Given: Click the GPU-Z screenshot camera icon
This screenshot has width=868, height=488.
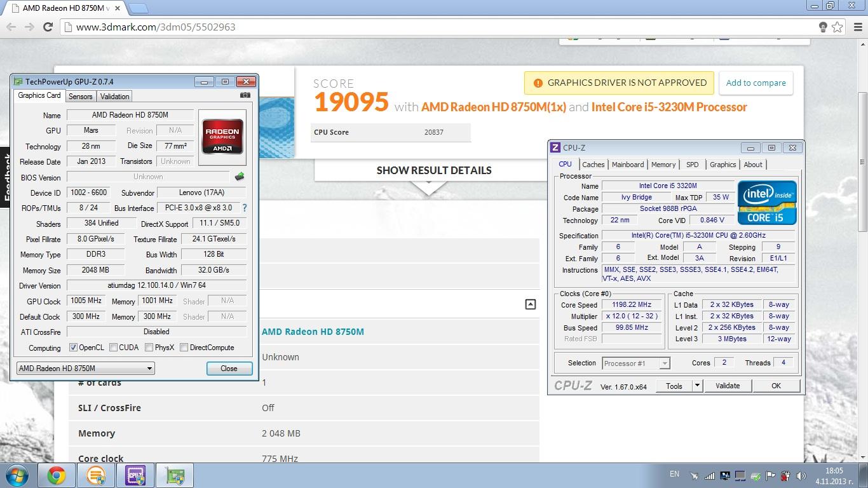Looking at the screenshot, I should pyautogui.click(x=245, y=95).
